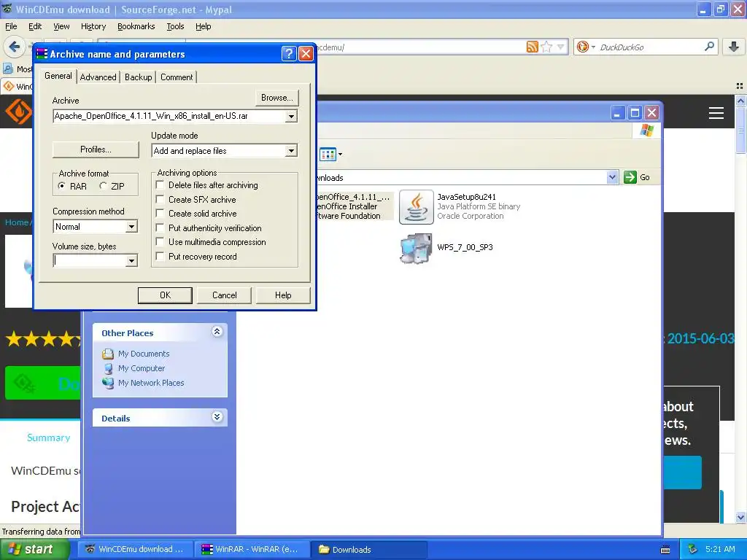
Task: Enable Use multimedia compression checkbox
Action: [160, 242]
